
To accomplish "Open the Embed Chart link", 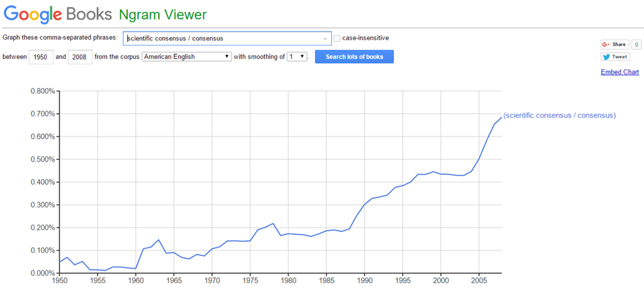I will [x=619, y=72].
